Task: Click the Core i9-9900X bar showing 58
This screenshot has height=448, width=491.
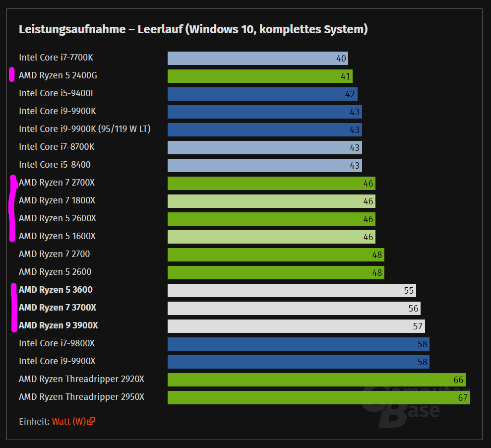Action: coord(299,362)
